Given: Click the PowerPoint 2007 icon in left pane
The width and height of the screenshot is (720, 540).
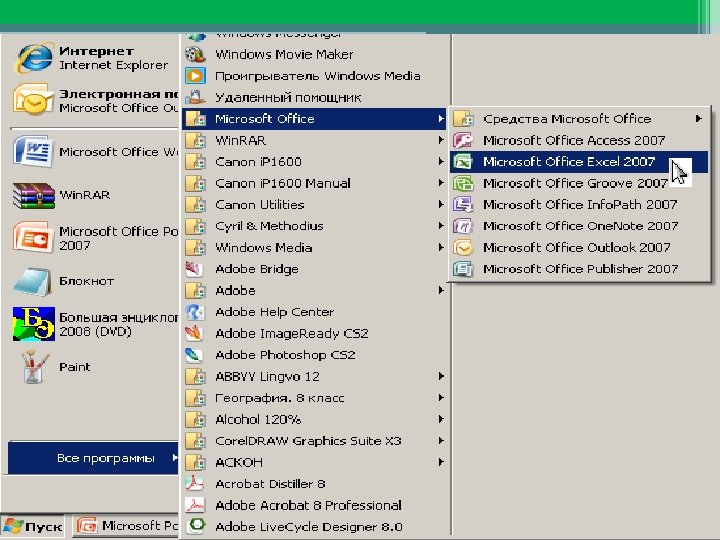Looking at the screenshot, I should (x=32, y=237).
